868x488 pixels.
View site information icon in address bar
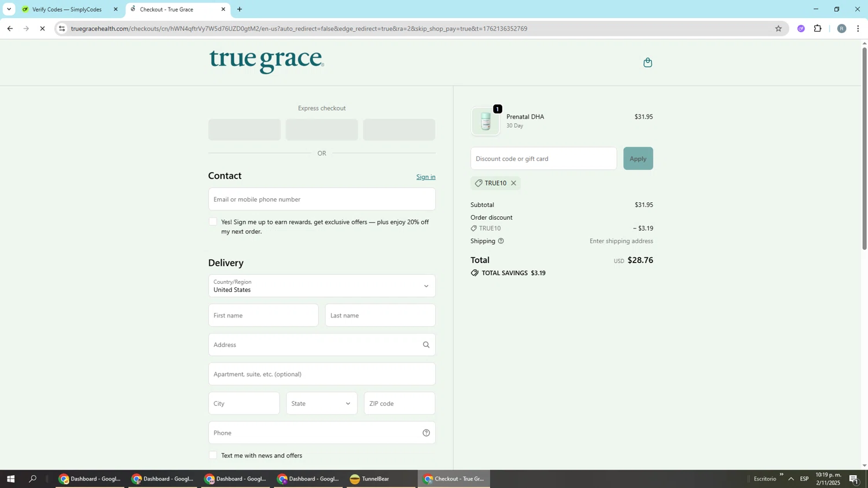pyautogui.click(x=62, y=28)
